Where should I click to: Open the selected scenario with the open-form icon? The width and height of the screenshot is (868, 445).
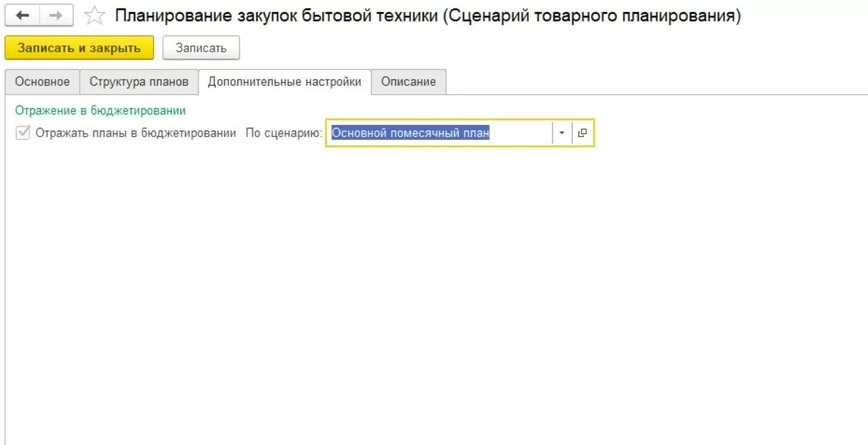coord(583,133)
